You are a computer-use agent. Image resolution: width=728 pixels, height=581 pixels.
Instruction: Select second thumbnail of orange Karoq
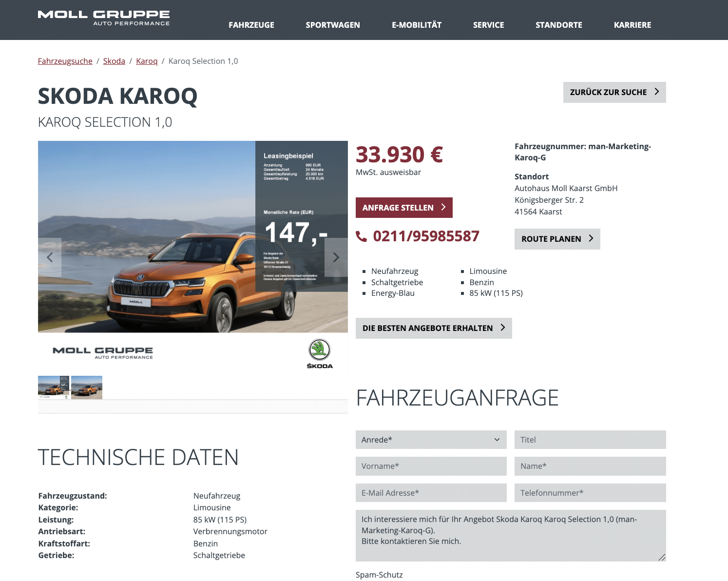coord(87,387)
